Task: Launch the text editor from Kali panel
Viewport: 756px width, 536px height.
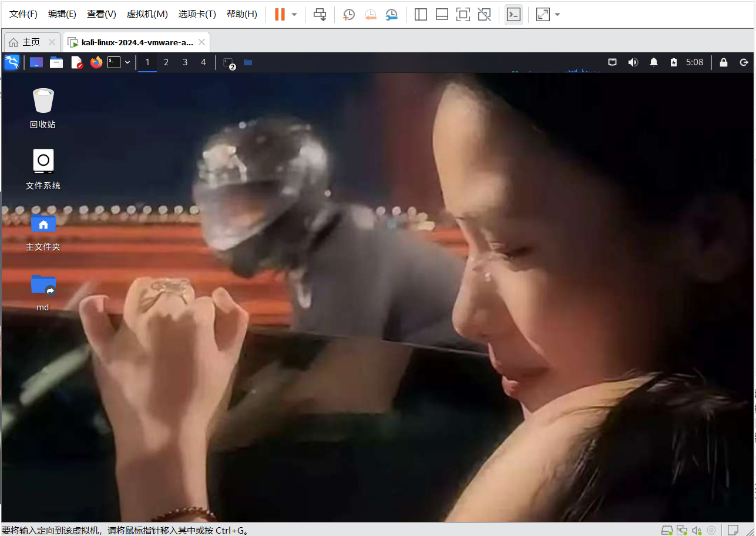Action: (76, 62)
